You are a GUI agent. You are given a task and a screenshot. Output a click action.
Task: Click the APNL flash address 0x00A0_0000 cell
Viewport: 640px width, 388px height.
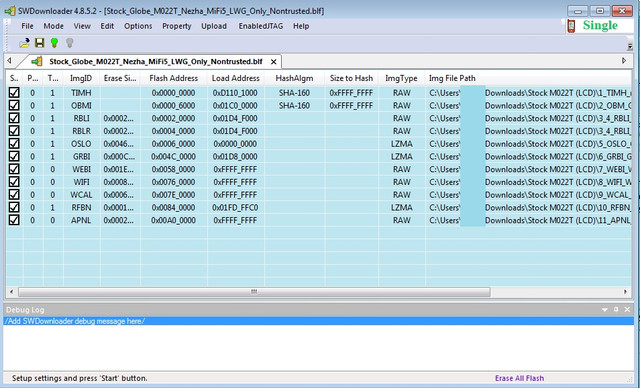coord(173,220)
